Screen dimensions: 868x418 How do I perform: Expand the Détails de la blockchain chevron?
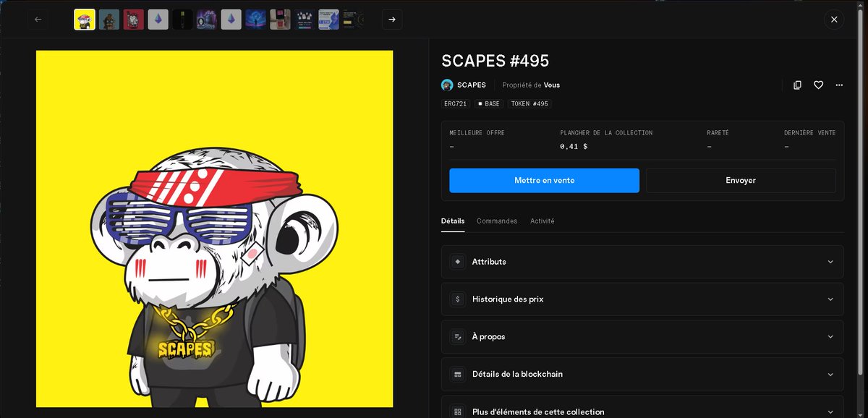830,375
